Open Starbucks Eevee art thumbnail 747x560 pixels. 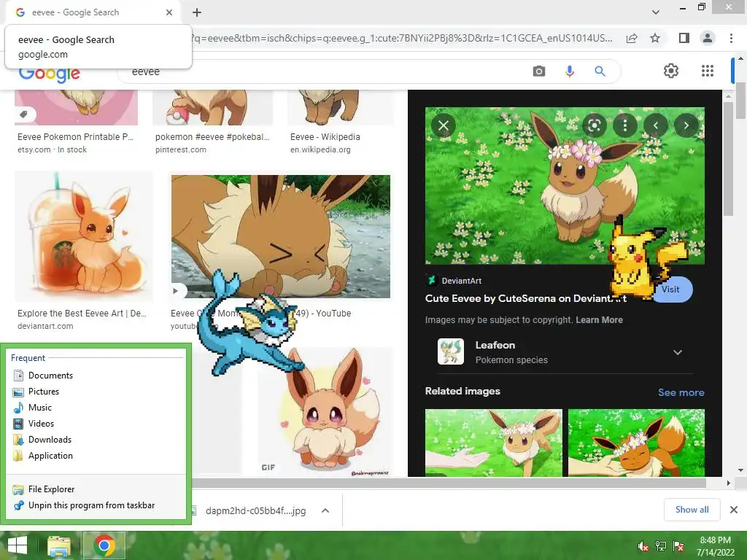tap(83, 236)
